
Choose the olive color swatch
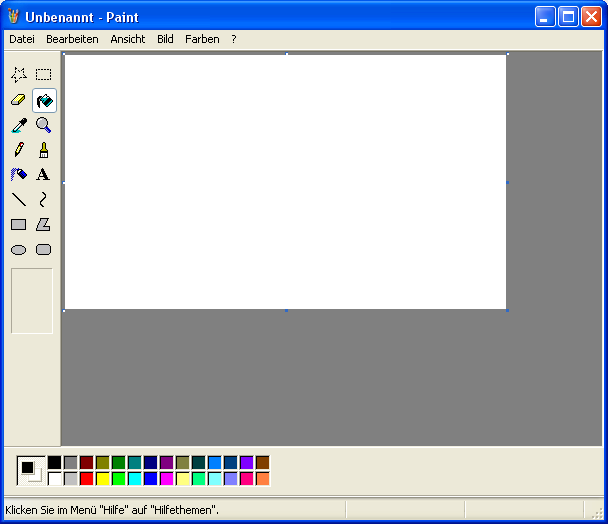click(103, 462)
